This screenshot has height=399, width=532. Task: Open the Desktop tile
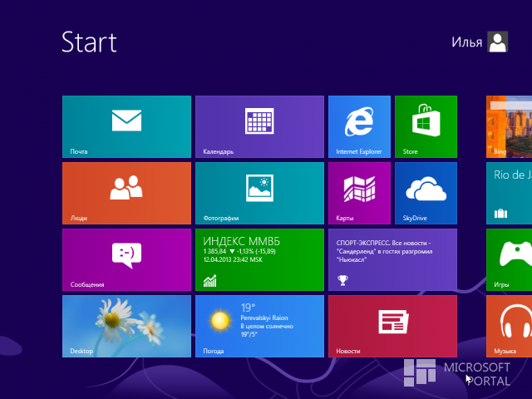click(x=126, y=326)
